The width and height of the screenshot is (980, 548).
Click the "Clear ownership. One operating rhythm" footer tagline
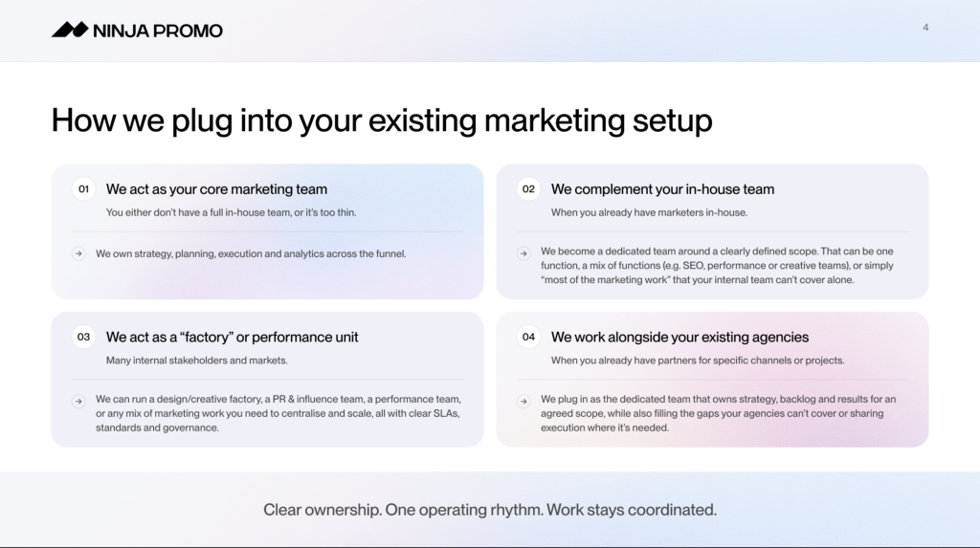tap(489, 510)
